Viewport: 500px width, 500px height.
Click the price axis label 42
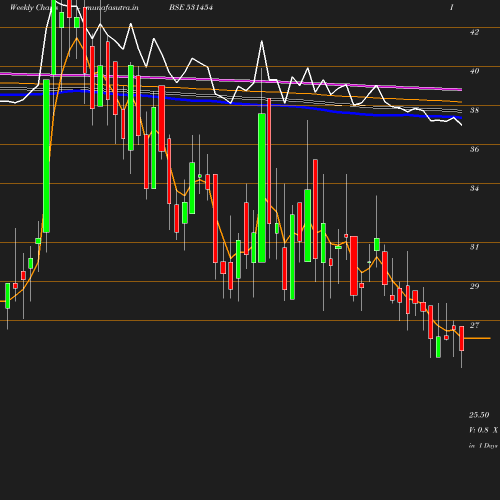point(474,32)
